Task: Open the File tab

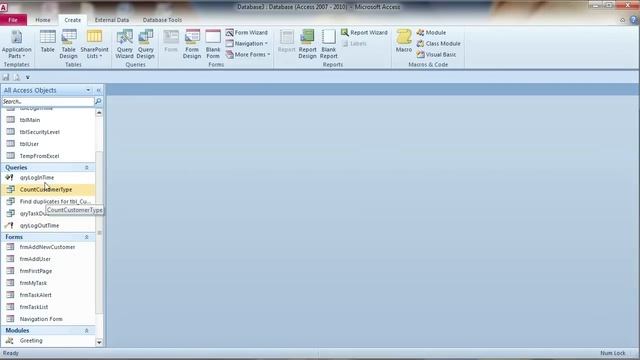Action: [13, 20]
